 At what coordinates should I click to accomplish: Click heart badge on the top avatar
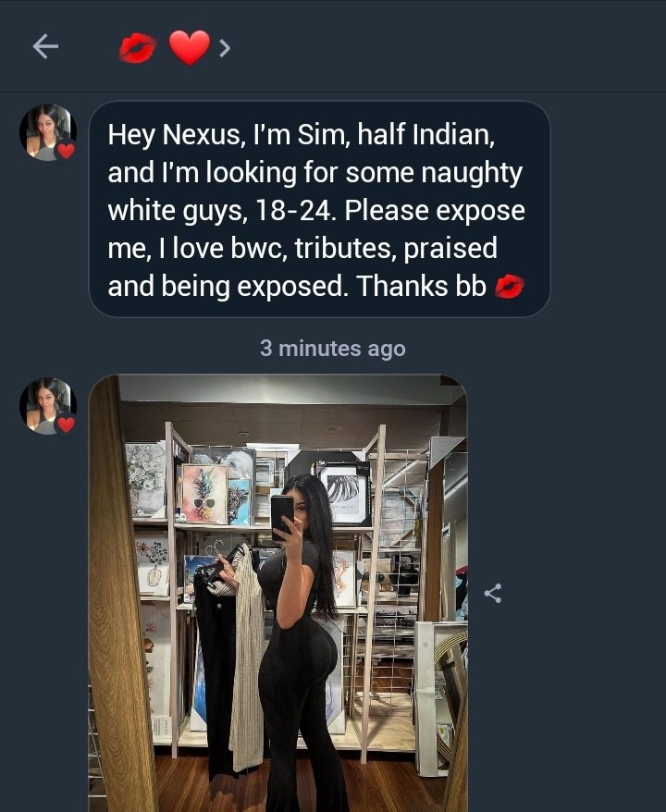[66, 151]
